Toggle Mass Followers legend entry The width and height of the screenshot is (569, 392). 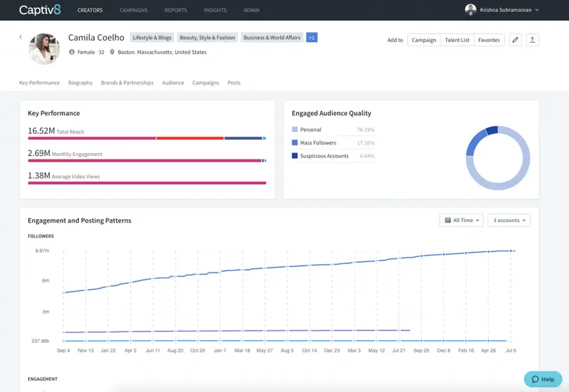(x=318, y=143)
